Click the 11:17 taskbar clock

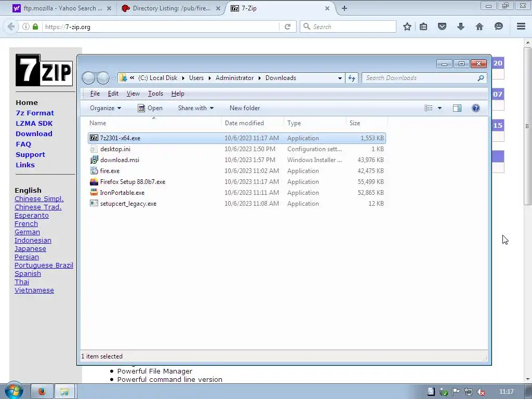point(506,392)
